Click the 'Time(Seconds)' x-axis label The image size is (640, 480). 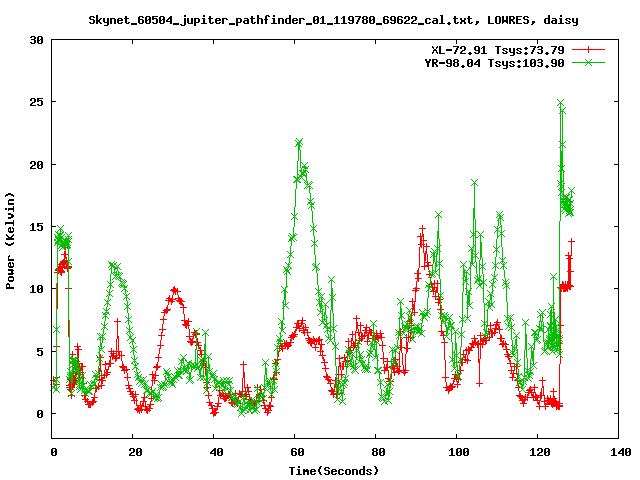click(333, 471)
